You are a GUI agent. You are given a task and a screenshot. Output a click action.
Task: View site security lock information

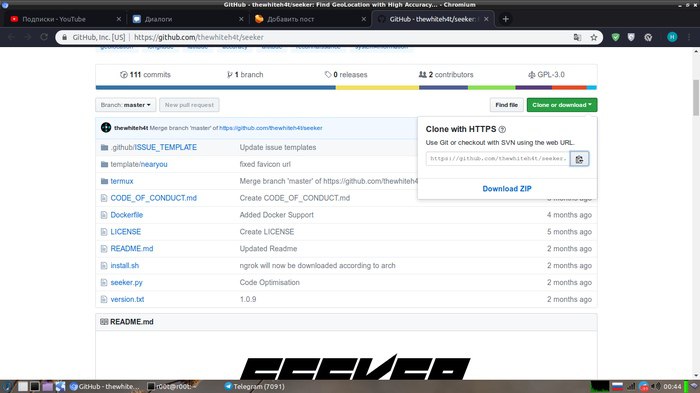(64, 38)
